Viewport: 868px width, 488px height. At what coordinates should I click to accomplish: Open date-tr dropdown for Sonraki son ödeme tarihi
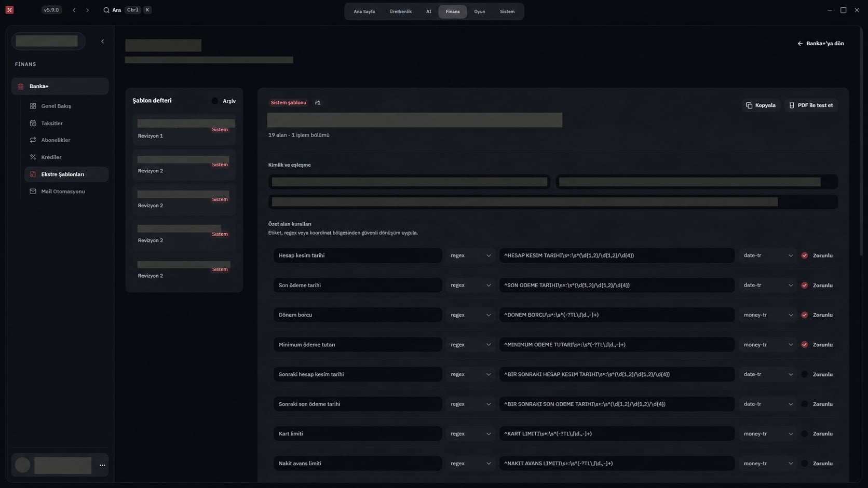tap(768, 404)
